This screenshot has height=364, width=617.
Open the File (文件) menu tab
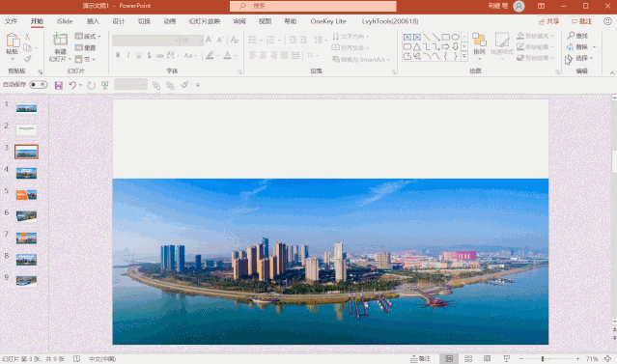(11, 21)
